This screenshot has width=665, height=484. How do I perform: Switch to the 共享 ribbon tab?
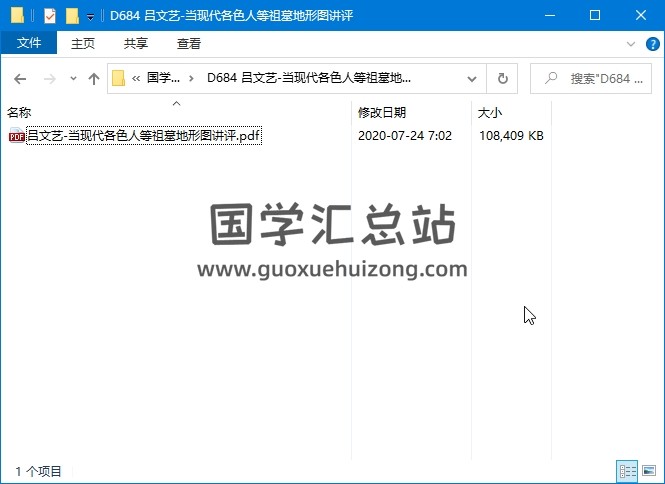tap(136, 43)
